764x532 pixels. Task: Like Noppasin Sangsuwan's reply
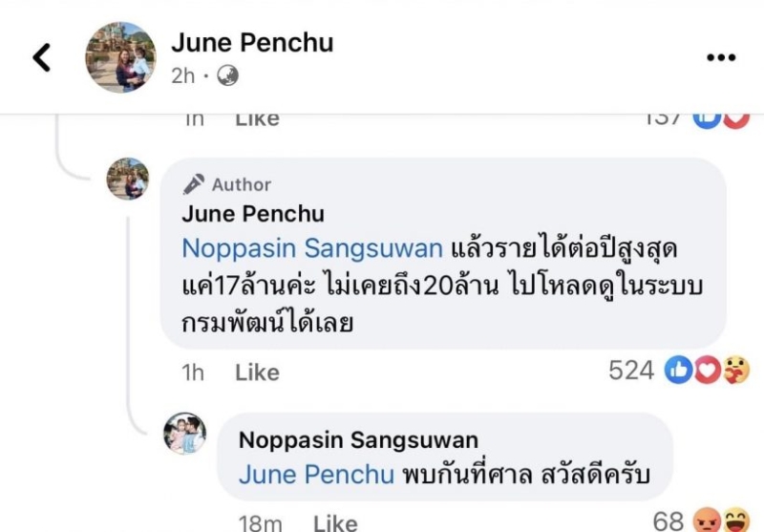(335, 521)
